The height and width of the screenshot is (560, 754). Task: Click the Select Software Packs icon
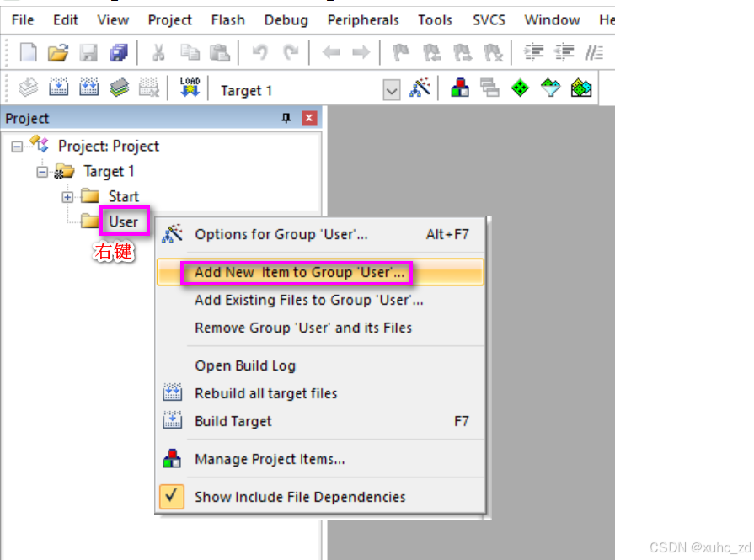[551, 88]
